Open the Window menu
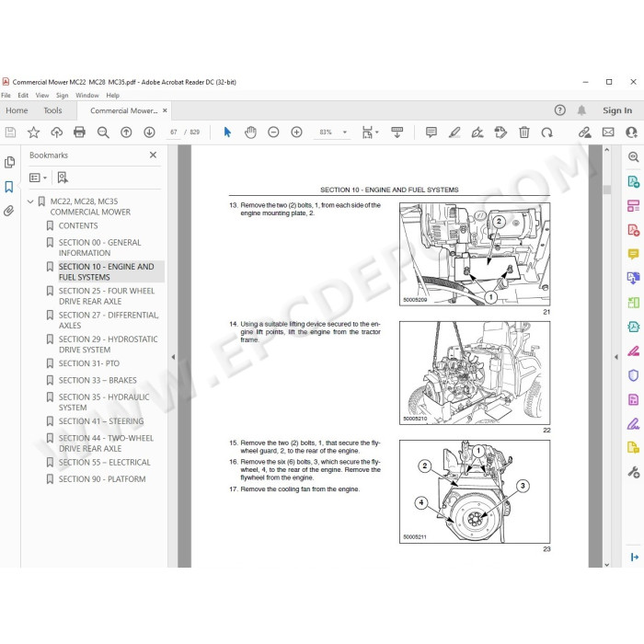This screenshot has height=644, width=644. [87, 96]
